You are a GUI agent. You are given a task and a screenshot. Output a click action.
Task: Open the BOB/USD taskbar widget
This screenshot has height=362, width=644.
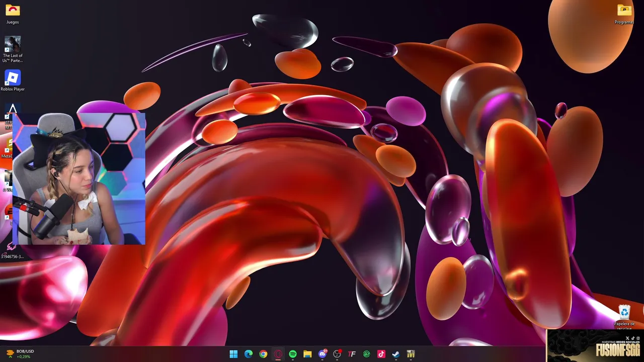(20, 354)
